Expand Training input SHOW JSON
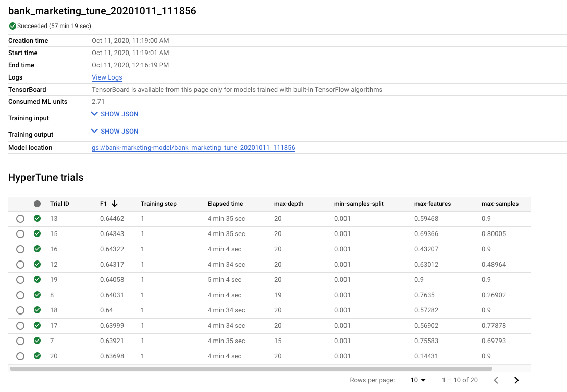This screenshot has height=392, width=567. point(115,114)
